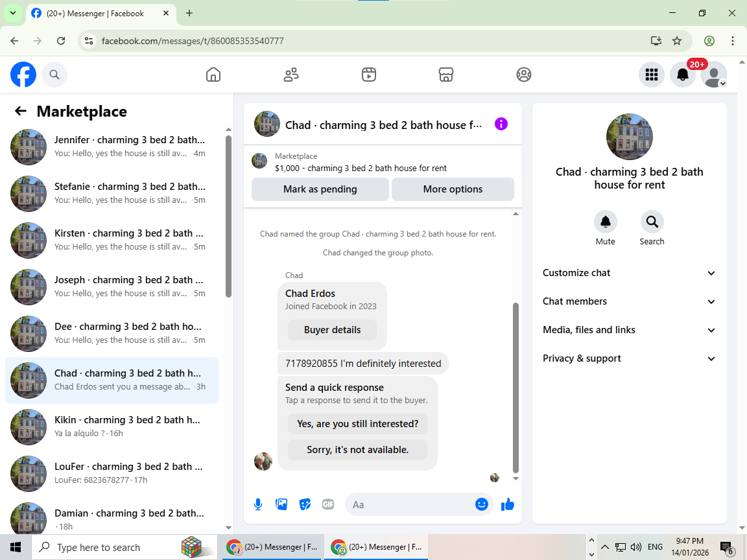
Task: Open the Friends icon in top navigation
Action: click(x=291, y=75)
